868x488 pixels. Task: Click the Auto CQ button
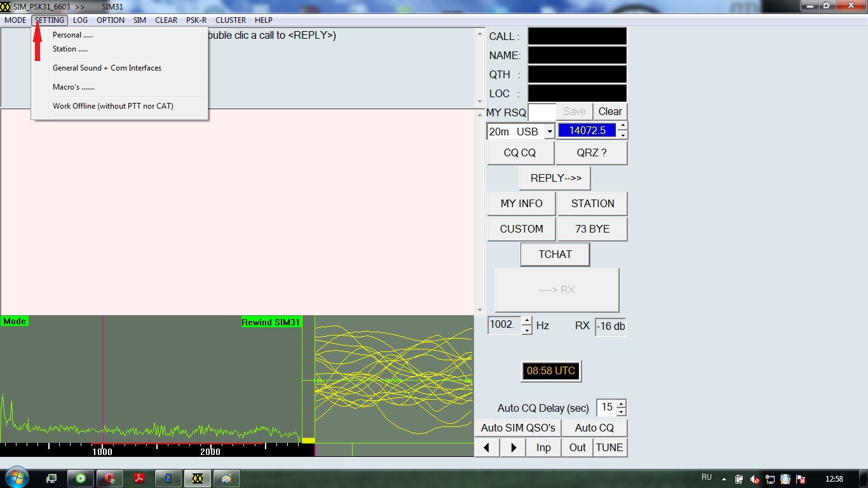(595, 428)
